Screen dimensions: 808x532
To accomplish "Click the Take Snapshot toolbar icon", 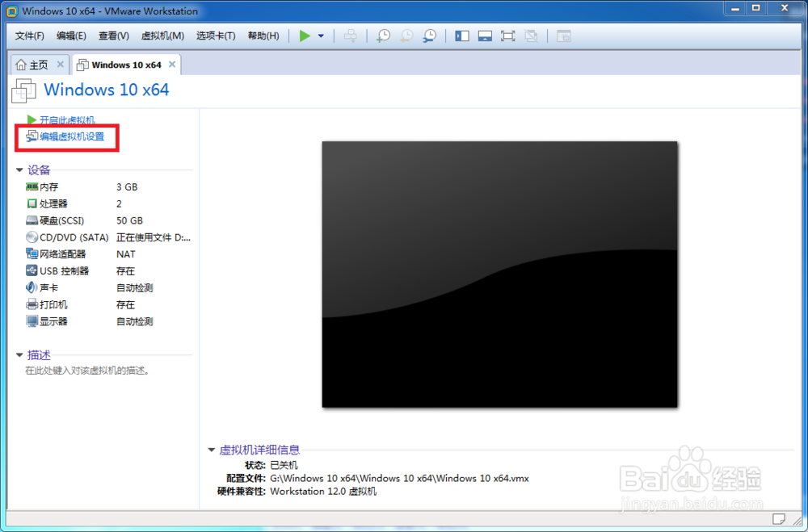I will pyautogui.click(x=383, y=36).
